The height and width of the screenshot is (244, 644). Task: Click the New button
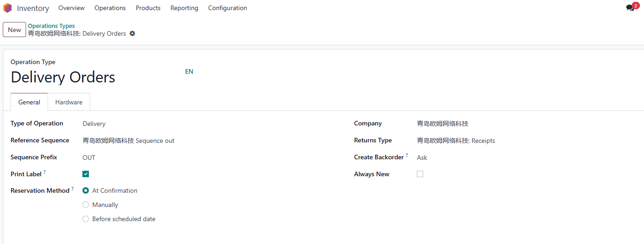point(14,30)
